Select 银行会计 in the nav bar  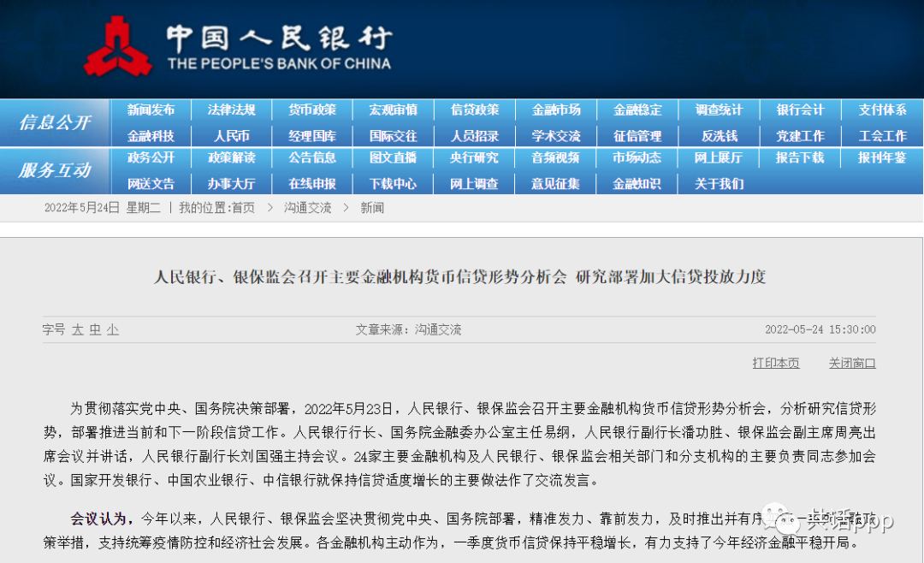800,110
